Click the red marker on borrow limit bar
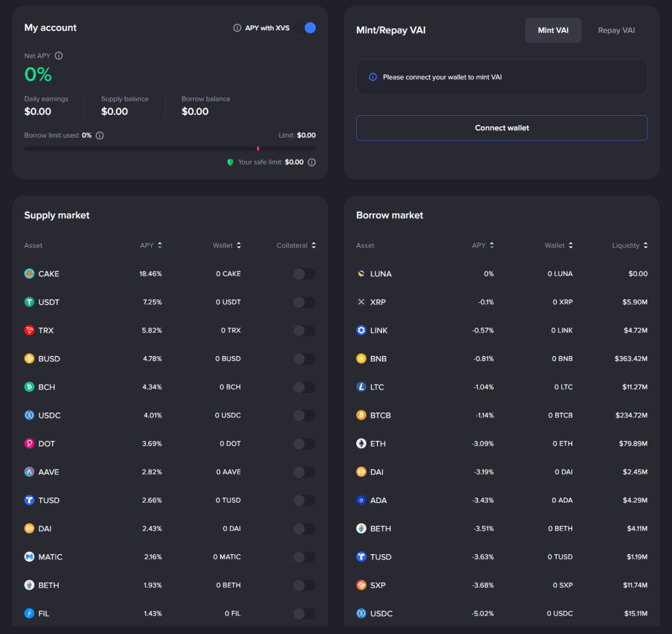This screenshot has height=634, width=672. click(258, 149)
